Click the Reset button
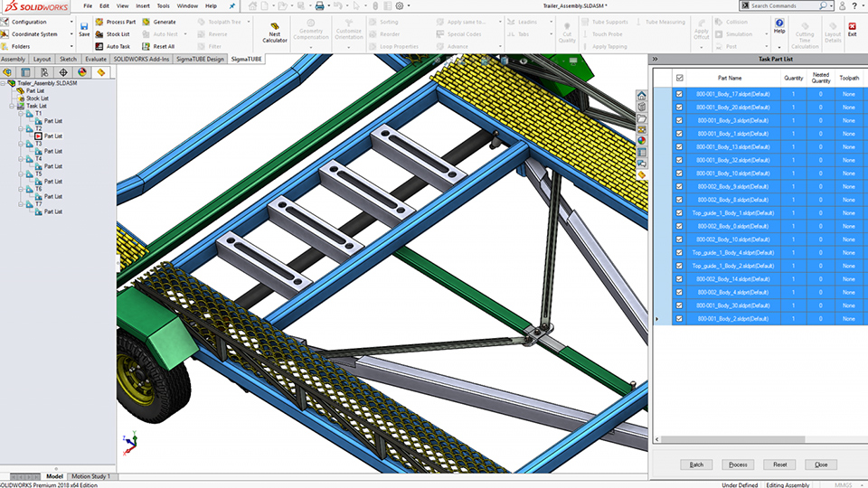868x488 pixels. [779, 465]
